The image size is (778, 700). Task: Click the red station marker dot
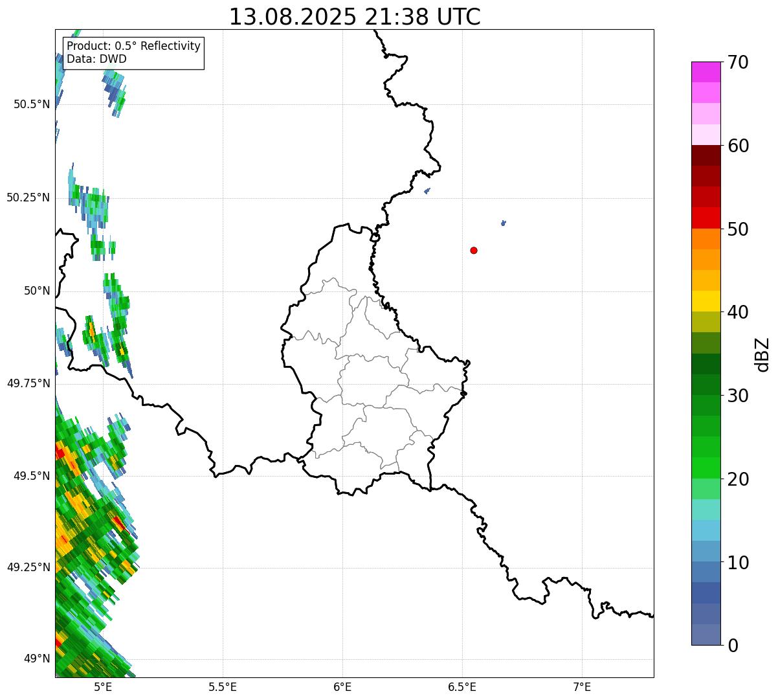(x=474, y=250)
